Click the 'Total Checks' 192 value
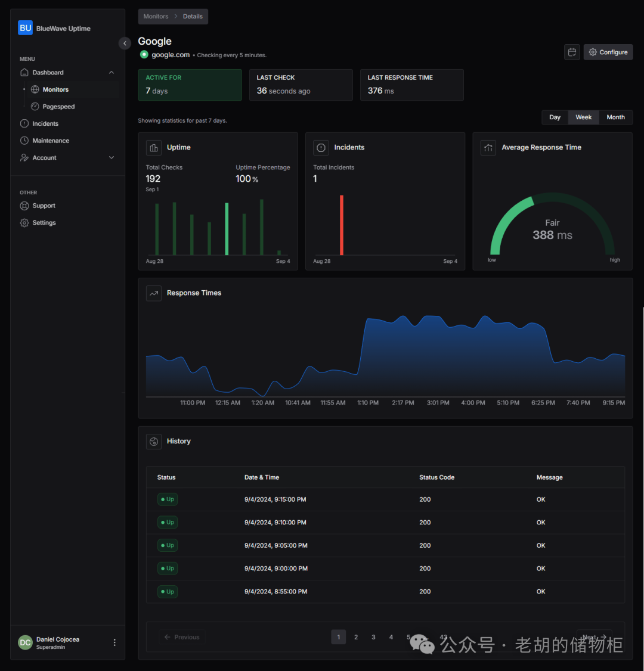Viewport: 644px width, 671px height. (x=153, y=179)
